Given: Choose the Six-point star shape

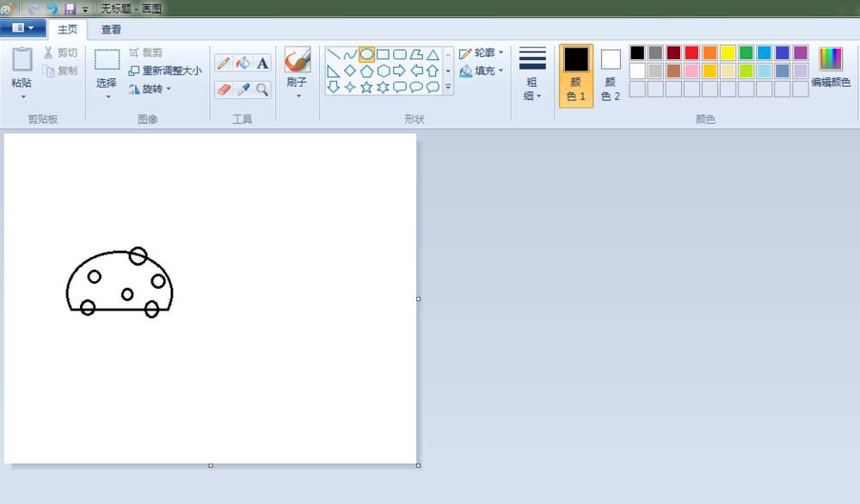Looking at the screenshot, I should click(383, 87).
